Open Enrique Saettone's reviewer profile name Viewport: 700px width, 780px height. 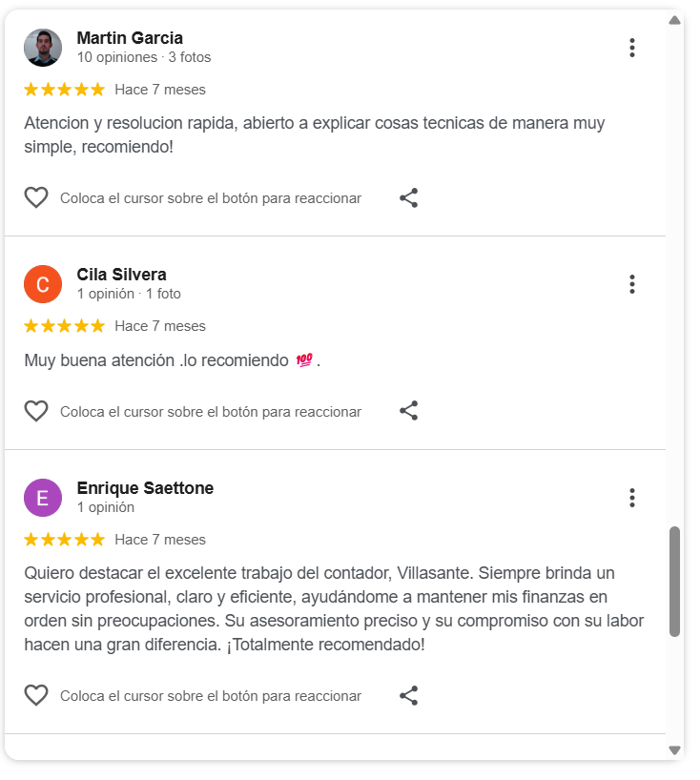click(x=145, y=488)
